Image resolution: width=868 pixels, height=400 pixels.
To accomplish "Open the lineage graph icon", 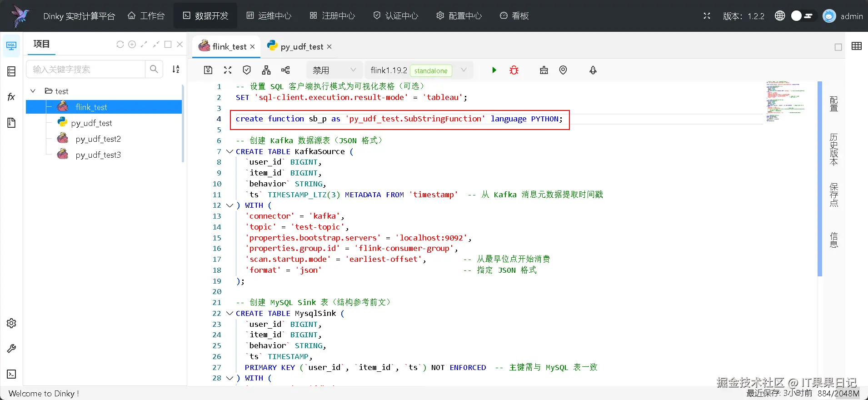I will [x=285, y=70].
